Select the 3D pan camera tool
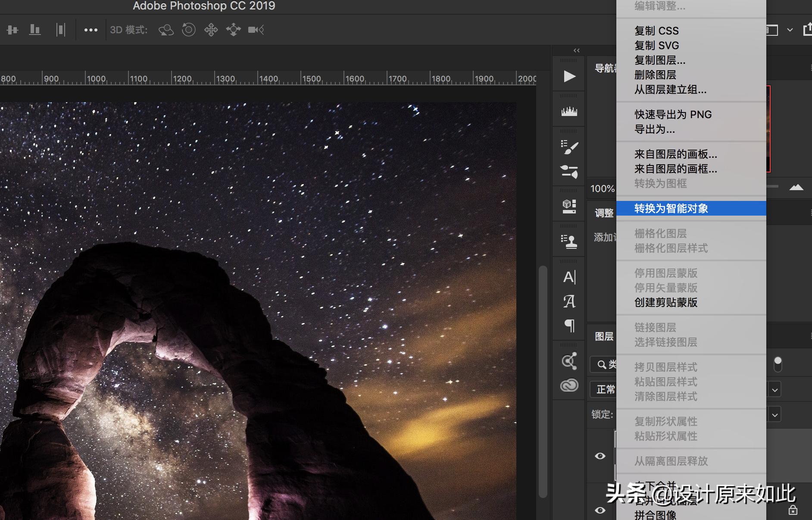The image size is (812, 520). click(x=211, y=30)
